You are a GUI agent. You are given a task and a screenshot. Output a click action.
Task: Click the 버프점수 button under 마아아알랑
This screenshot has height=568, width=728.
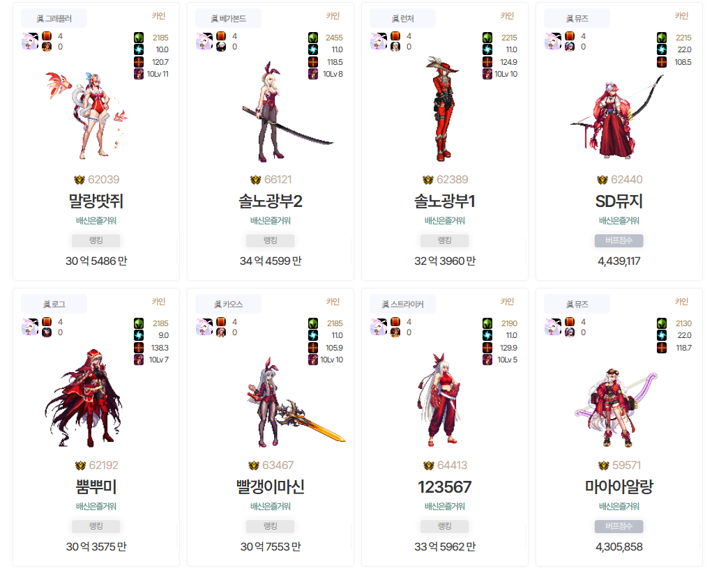click(x=619, y=526)
